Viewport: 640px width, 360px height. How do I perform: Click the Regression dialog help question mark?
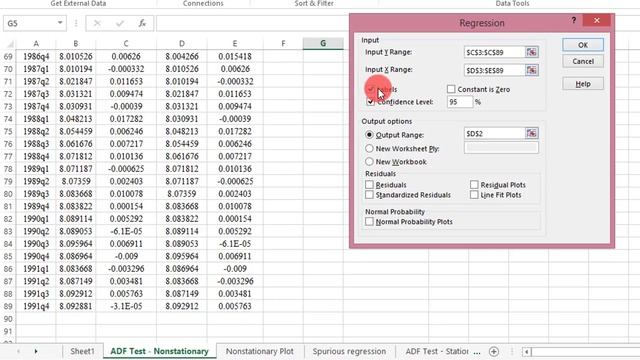[x=573, y=20]
